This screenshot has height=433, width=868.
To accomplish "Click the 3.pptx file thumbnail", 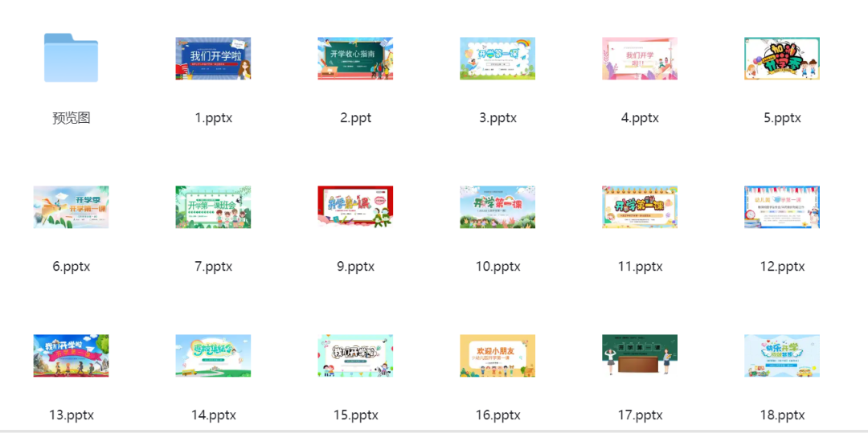I will click(497, 59).
